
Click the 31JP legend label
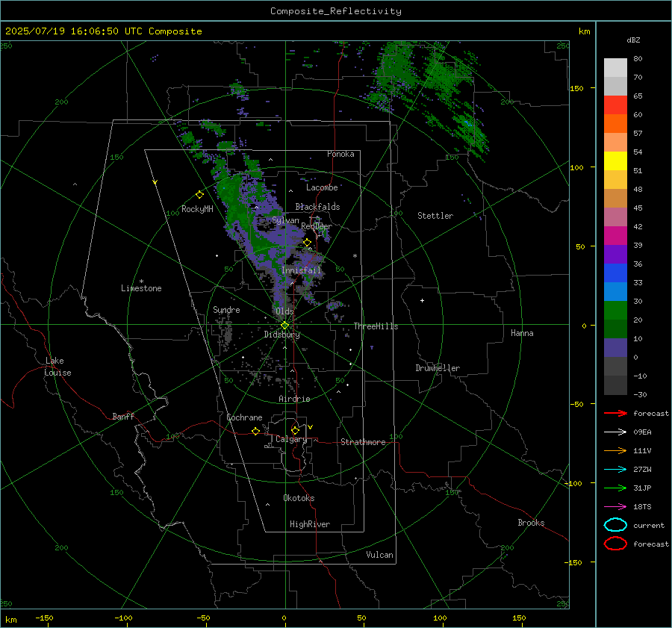click(x=642, y=488)
